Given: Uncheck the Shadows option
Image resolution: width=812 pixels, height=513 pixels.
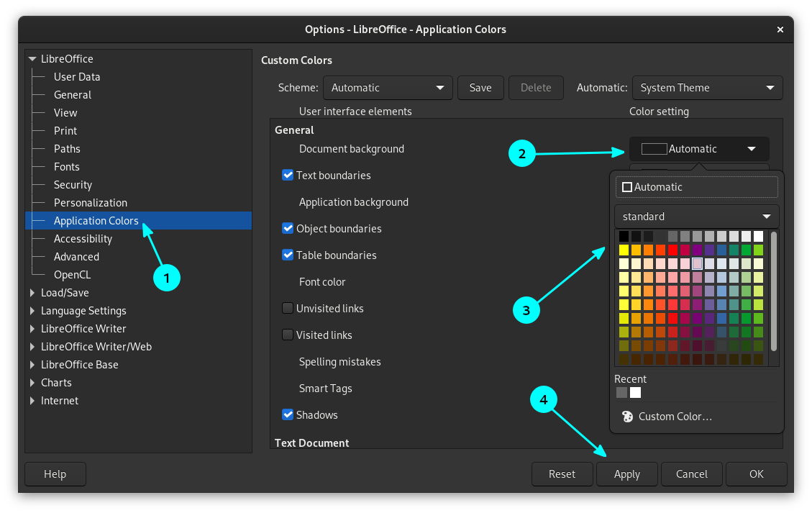Looking at the screenshot, I should point(288,414).
